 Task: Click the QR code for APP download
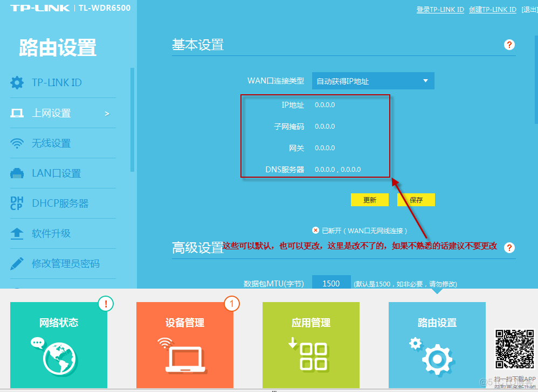pyautogui.click(x=515, y=349)
